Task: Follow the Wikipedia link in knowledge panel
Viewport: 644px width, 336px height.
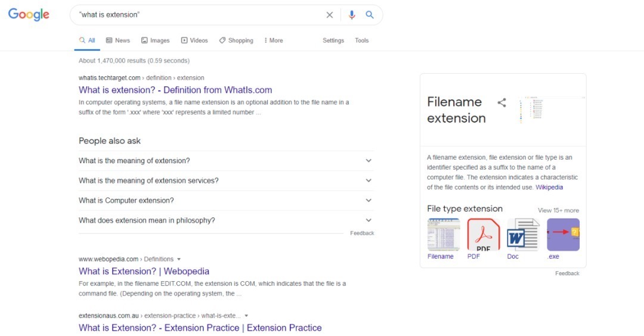Action: 549,187
